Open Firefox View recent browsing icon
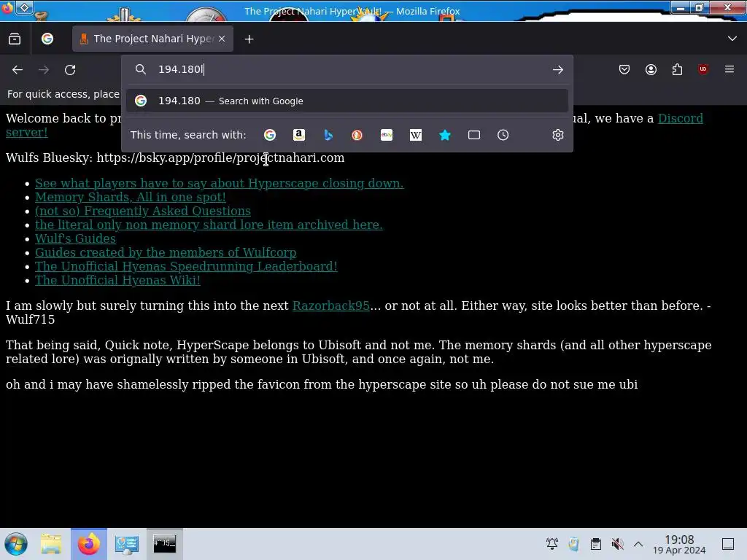Screen dimensions: 747x560 coord(15,39)
